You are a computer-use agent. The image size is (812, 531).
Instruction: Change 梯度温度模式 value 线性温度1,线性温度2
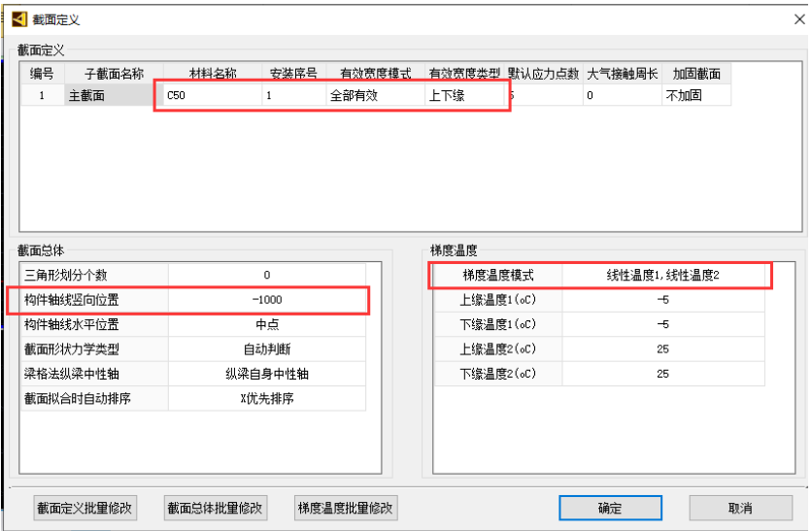click(662, 275)
